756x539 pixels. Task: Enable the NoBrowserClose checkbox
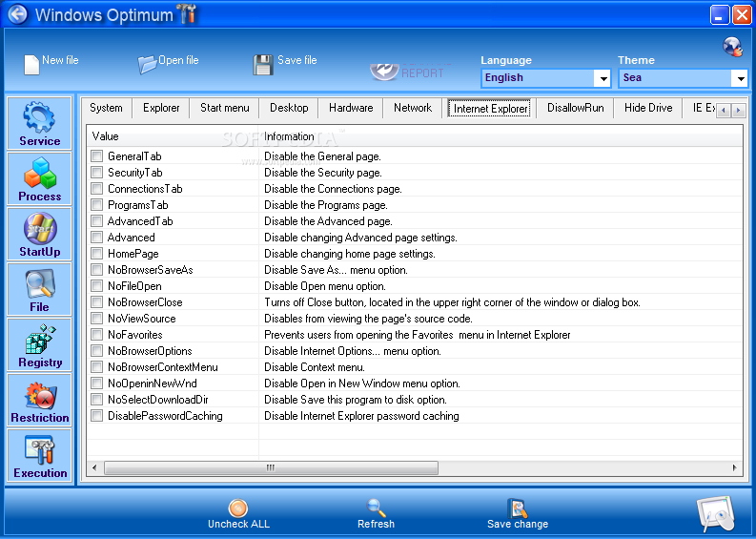(x=97, y=302)
